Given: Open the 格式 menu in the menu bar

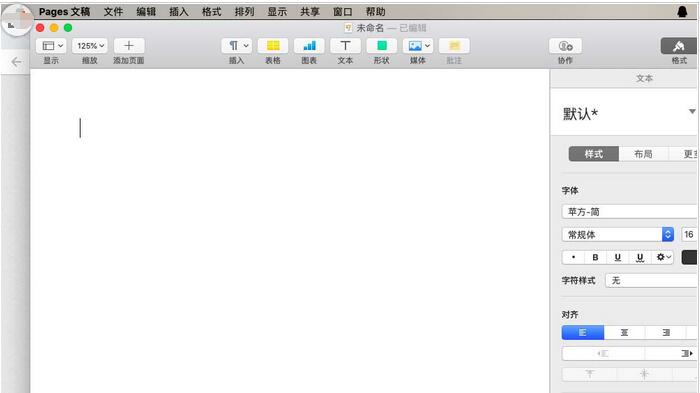Looking at the screenshot, I should (212, 12).
